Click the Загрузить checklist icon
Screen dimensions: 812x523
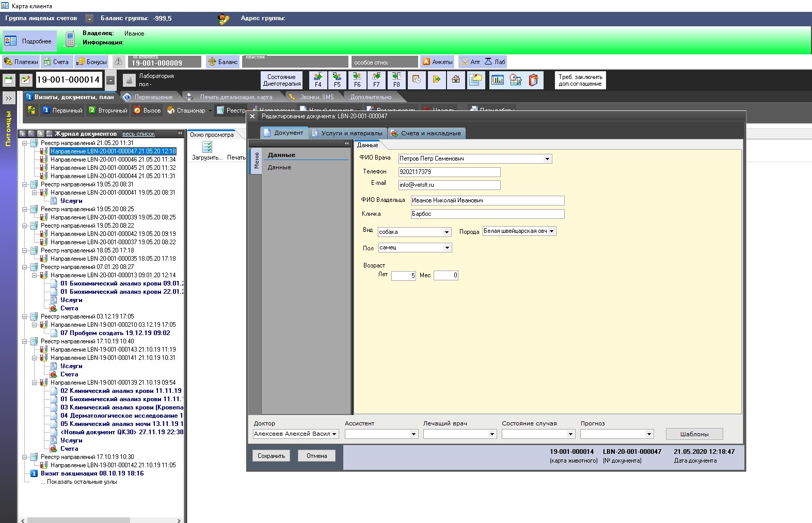click(x=208, y=147)
